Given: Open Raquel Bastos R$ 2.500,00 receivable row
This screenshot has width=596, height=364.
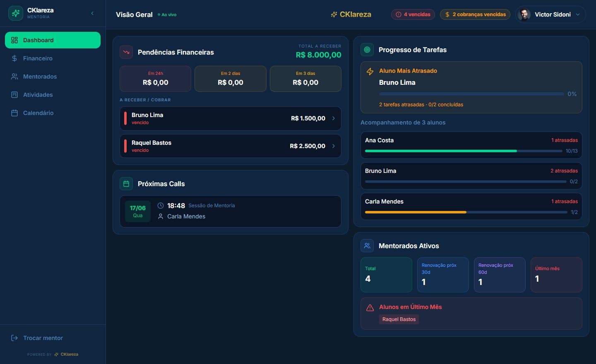Looking at the screenshot, I should (231, 146).
